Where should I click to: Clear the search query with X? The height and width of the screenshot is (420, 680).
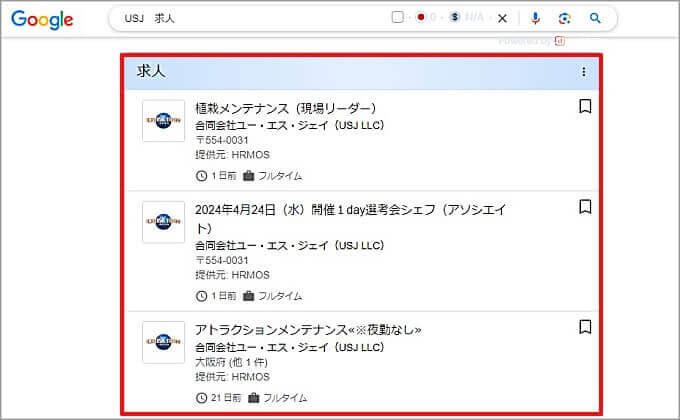[x=502, y=18]
